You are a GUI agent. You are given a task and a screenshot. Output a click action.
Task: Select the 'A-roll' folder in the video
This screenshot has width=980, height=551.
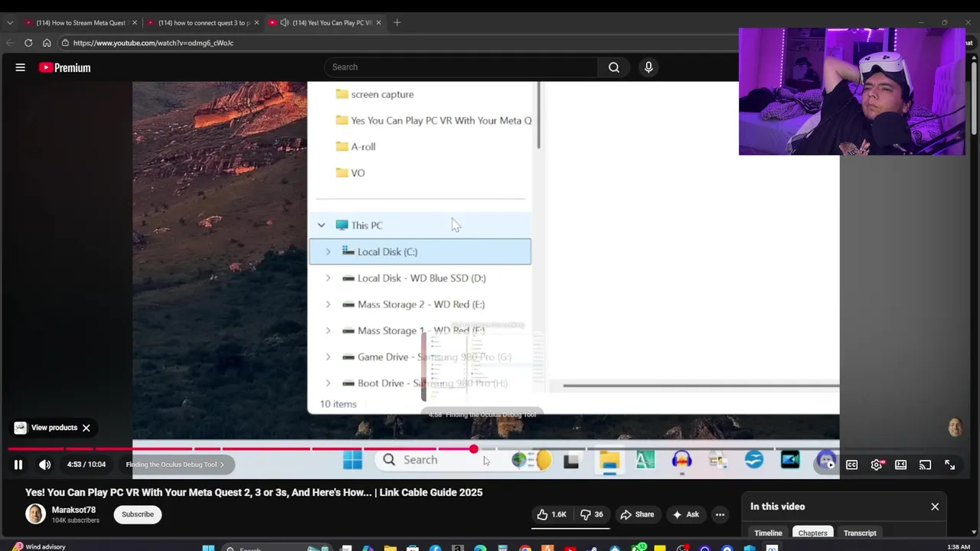click(355, 146)
